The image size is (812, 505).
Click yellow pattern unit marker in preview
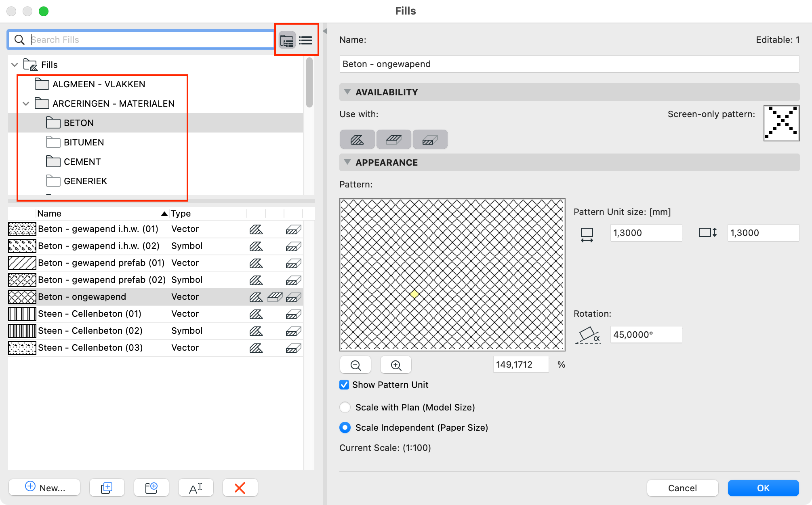coord(414,294)
